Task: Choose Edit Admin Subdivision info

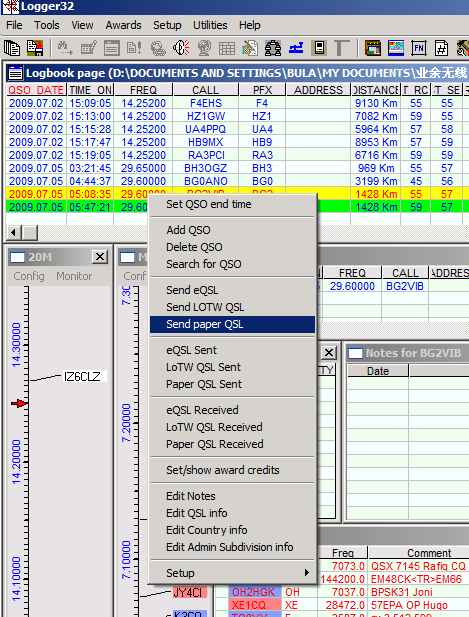Action: pos(232,547)
